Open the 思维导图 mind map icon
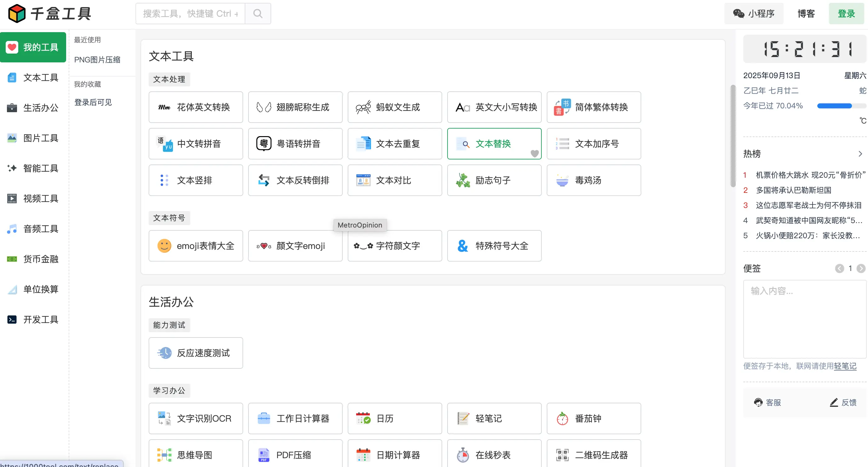This screenshot has width=868, height=467. (x=164, y=455)
